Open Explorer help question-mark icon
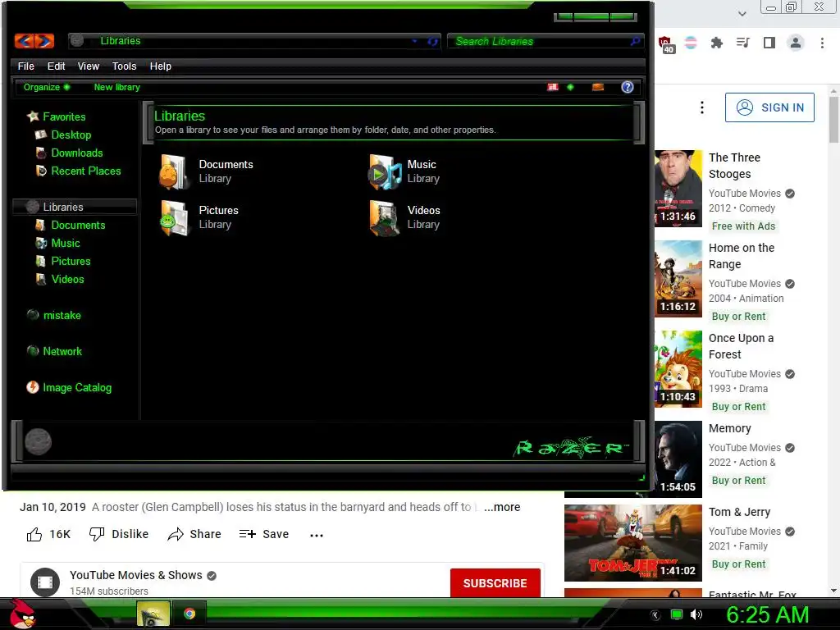The image size is (840, 630). [x=628, y=87]
